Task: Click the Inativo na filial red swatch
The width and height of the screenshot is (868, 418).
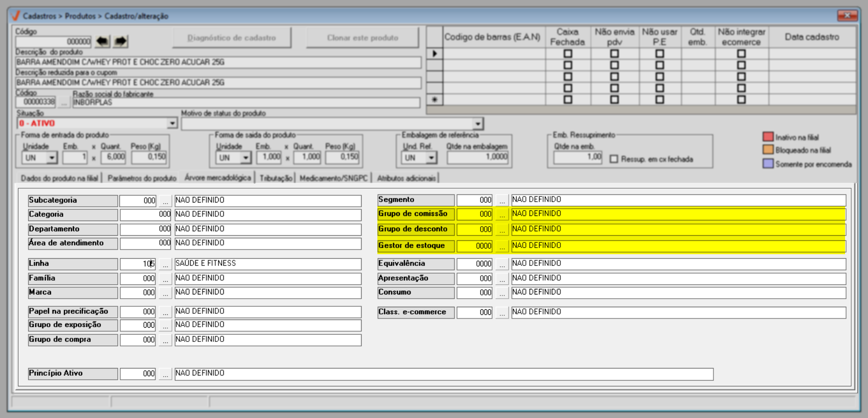Action: point(768,137)
